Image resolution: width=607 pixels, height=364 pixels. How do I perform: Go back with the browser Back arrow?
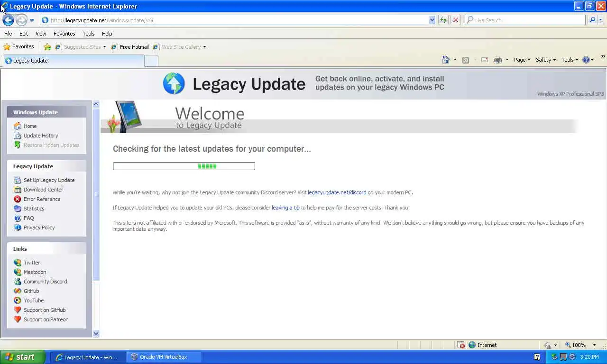click(8, 20)
